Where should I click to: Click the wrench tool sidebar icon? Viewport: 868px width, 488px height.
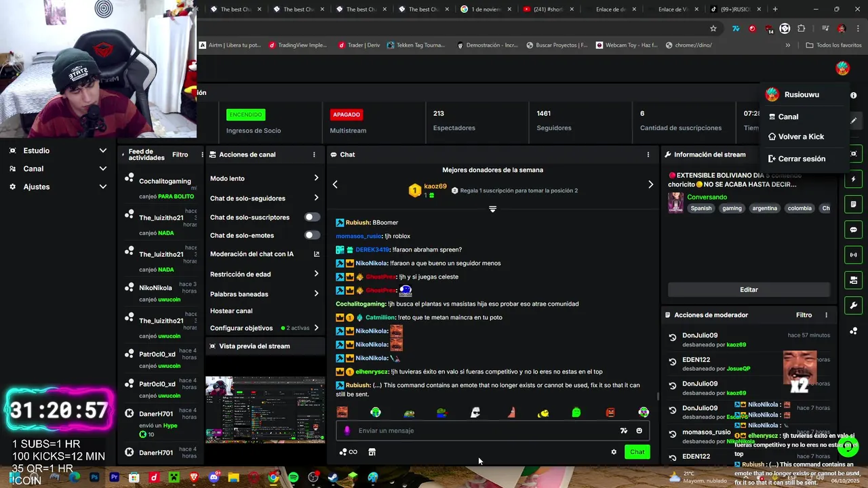[x=854, y=305]
